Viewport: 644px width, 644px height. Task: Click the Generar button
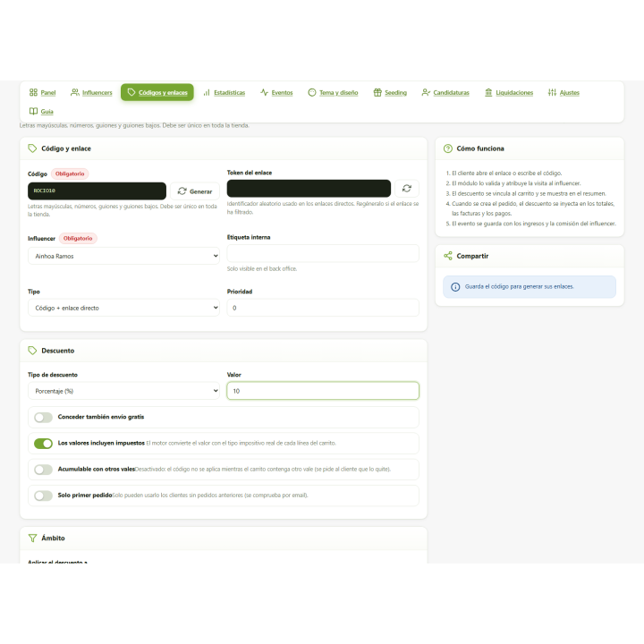coord(195,191)
